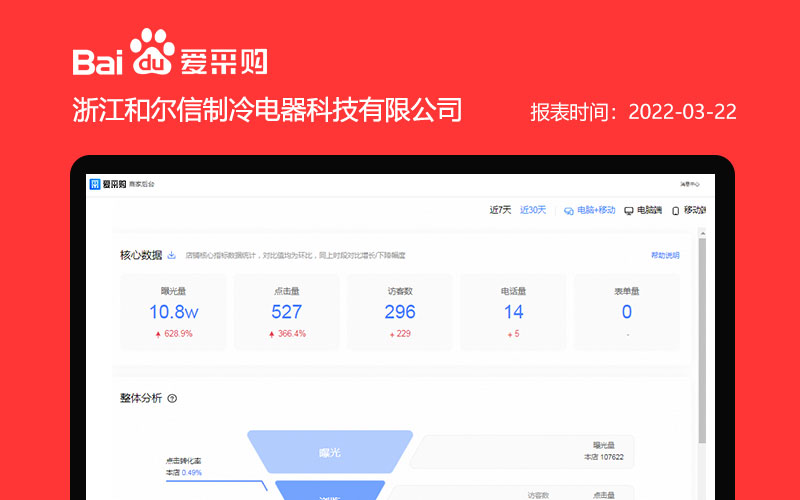
Task: Click the 商家后台 label in header
Action: pos(141,184)
